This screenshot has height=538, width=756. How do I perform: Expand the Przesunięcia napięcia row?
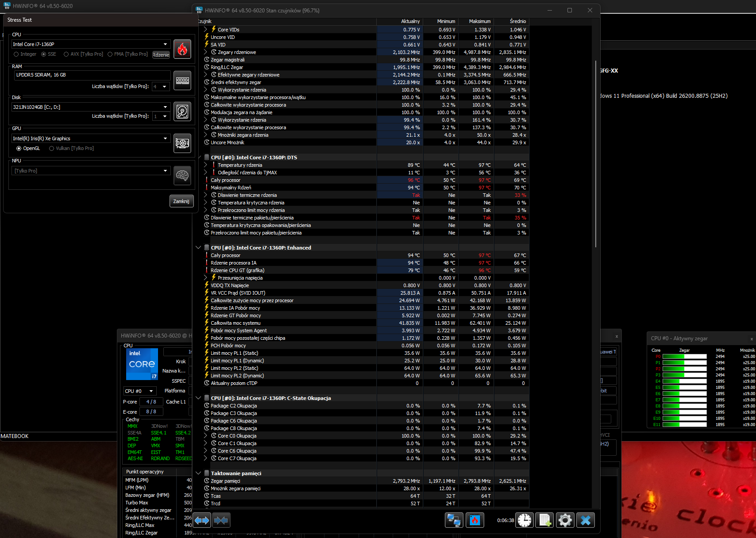(x=205, y=278)
